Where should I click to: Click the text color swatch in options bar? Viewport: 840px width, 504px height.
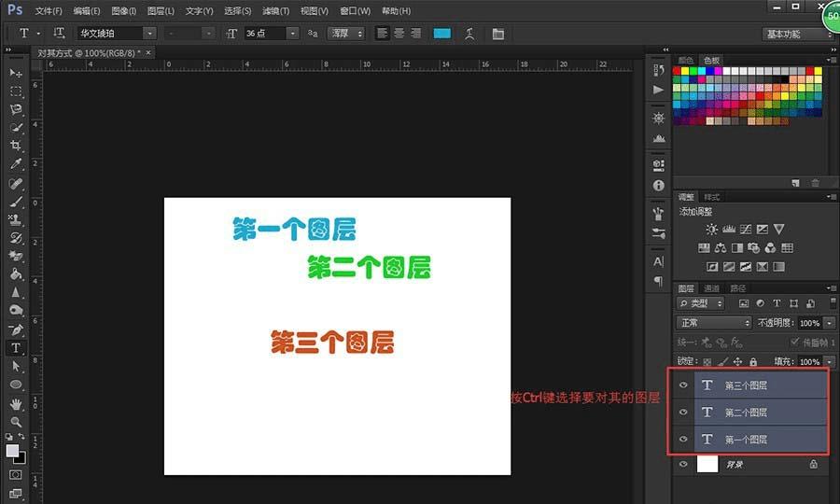click(441, 34)
